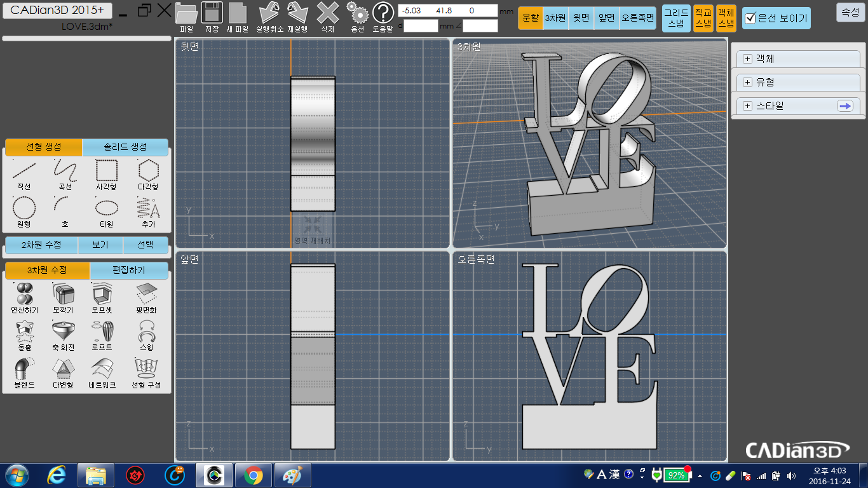The width and height of the screenshot is (868, 488).
Task: Expand the 객체 panel
Action: tap(747, 58)
